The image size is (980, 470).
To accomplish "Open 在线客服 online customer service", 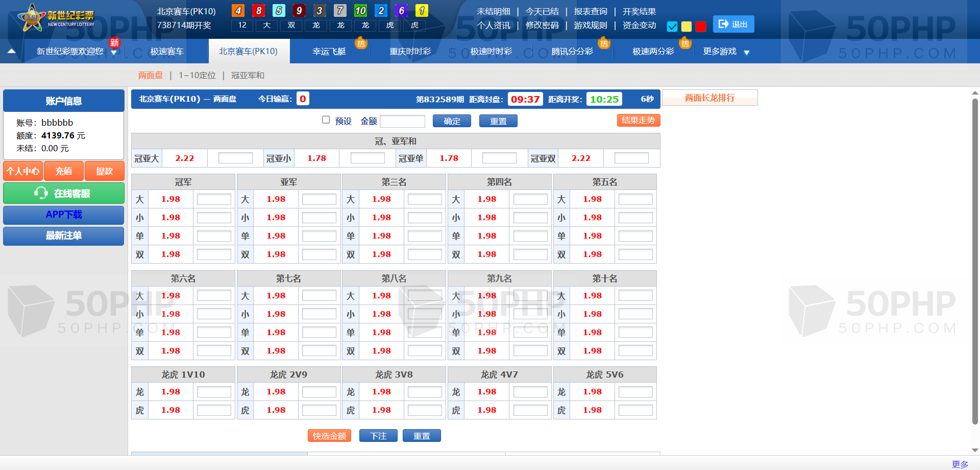I will point(64,194).
